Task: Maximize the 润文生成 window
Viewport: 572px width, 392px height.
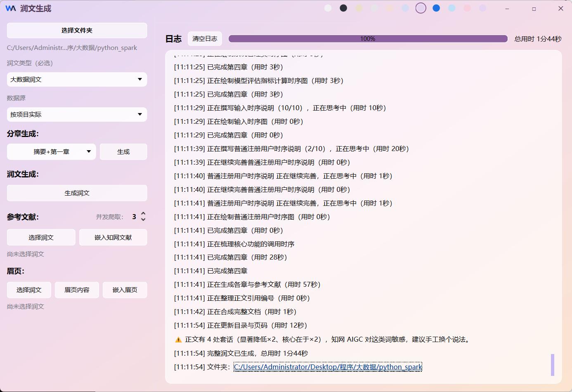Action: 534,8
